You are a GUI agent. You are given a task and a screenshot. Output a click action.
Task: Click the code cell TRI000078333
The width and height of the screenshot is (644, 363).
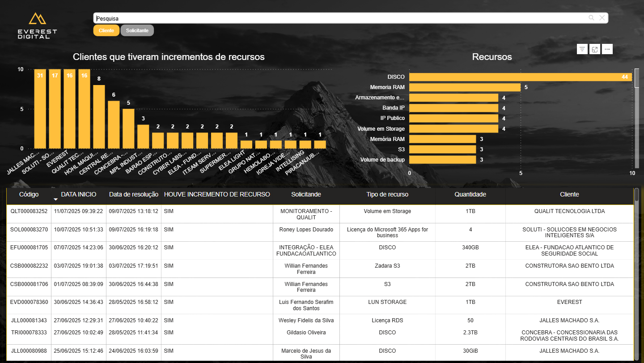(29, 333)
